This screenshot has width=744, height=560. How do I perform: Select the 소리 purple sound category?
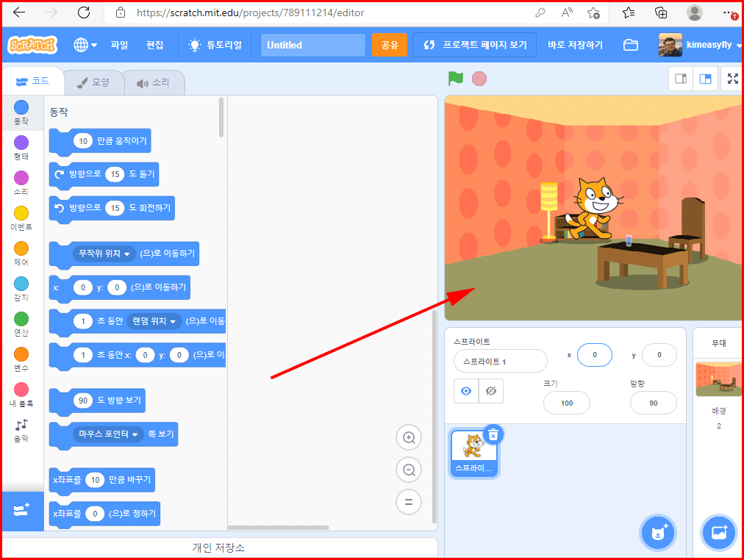pos(21,182)
